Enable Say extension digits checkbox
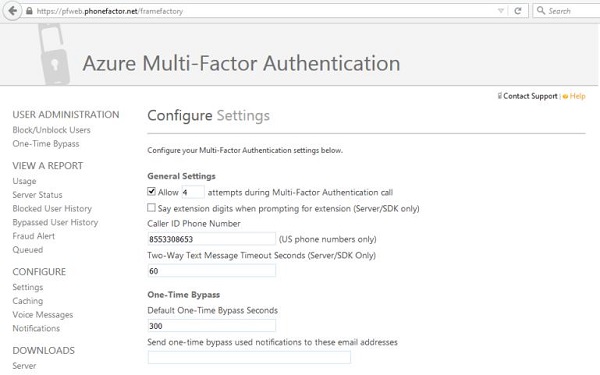 pyautogui.click(x=152, y=208)
